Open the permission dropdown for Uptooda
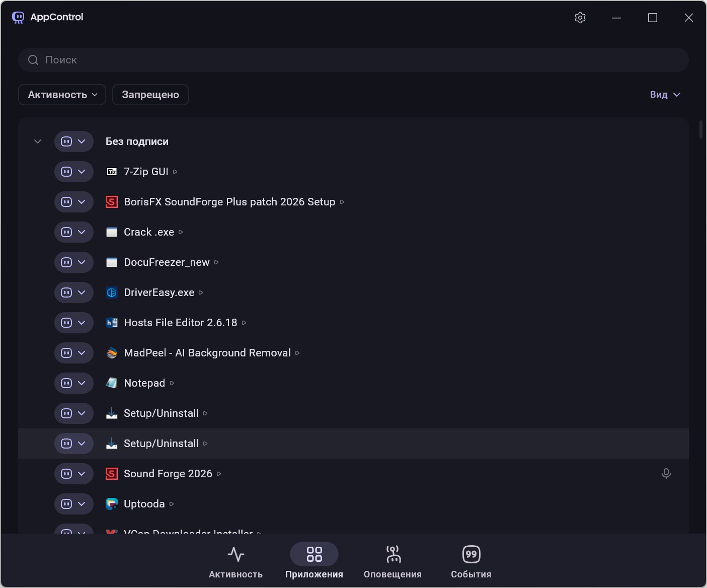707x588 pixels. pos(74,504)
